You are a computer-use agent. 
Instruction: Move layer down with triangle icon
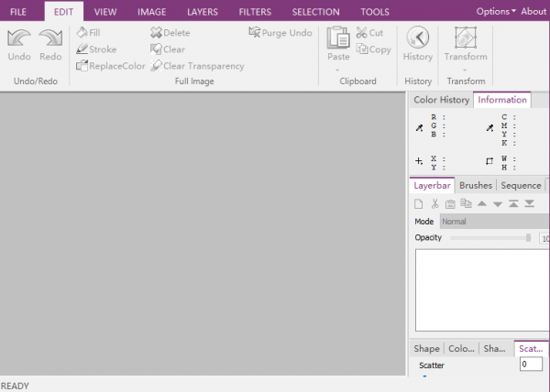(x=498, y=204)
